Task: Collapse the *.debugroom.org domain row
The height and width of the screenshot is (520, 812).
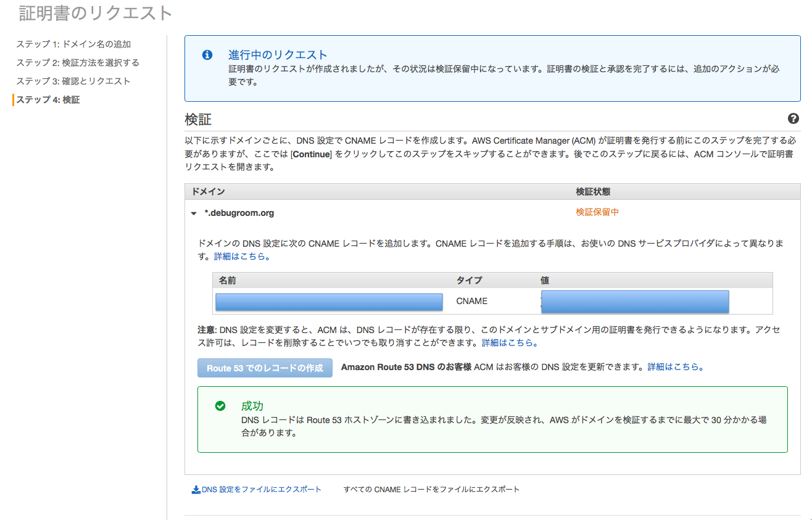Action: click(194, 213)
